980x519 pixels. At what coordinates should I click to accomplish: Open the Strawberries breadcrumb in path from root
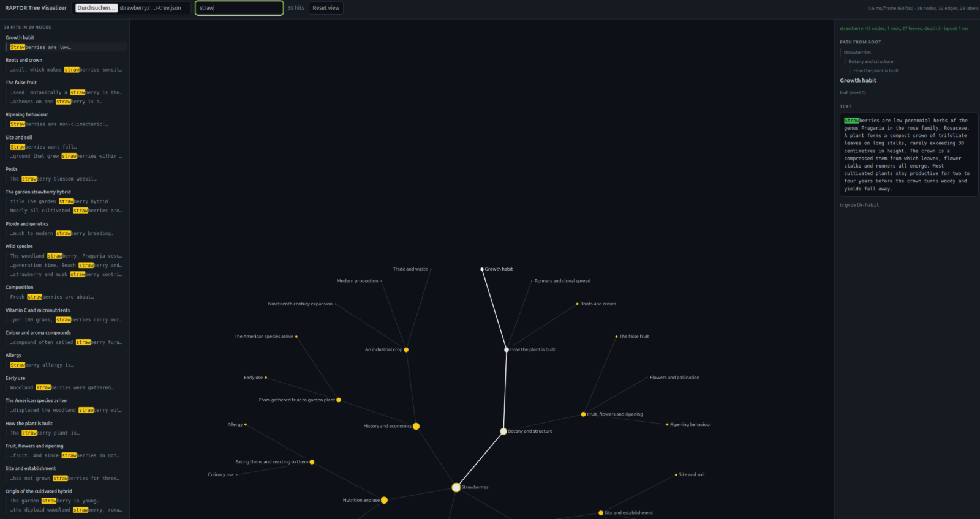click(x=857, y=53)
